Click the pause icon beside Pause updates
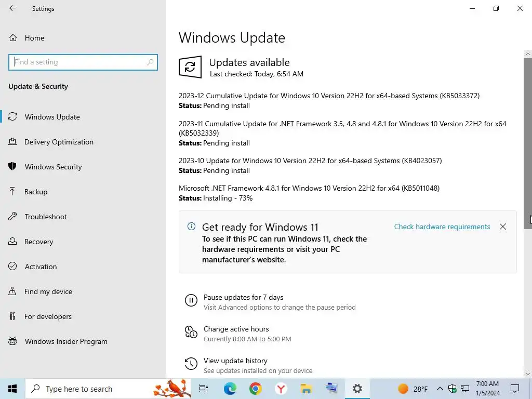 point(191,300)
